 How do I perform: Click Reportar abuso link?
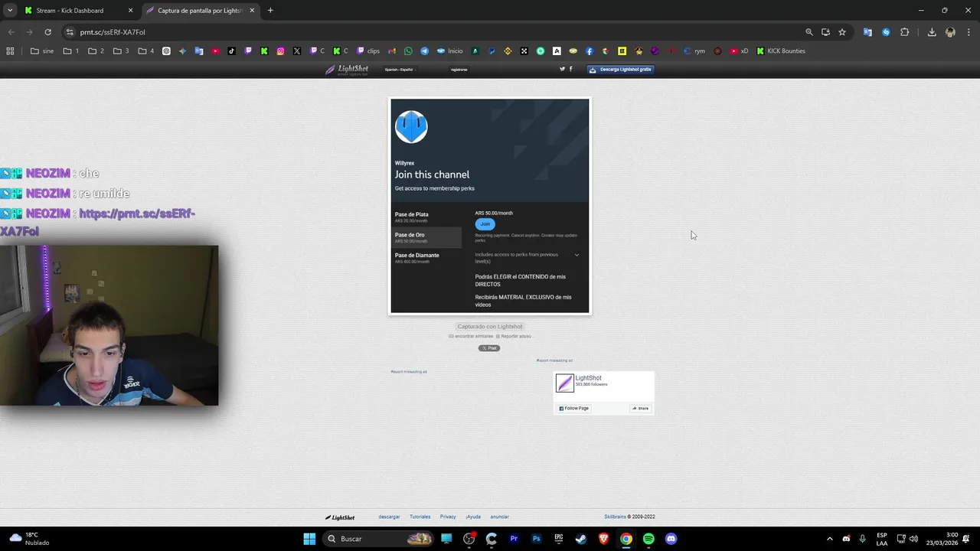coord(514,336)
